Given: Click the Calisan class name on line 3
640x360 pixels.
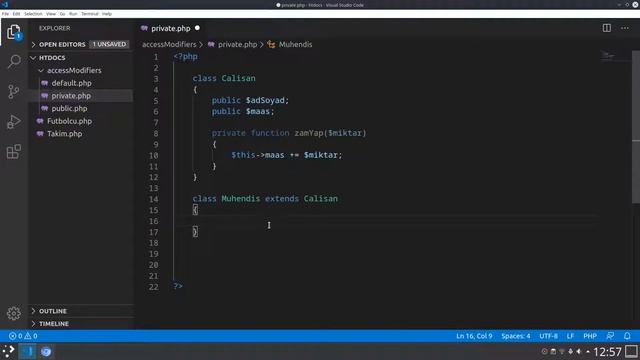Looking at the screenshot, I should (x=238, y=78).
